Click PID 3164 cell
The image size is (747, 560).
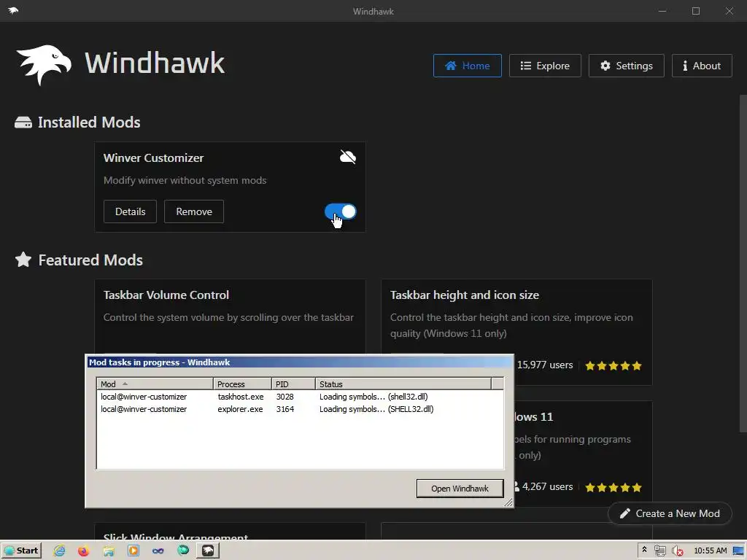[x=285, y=409]
